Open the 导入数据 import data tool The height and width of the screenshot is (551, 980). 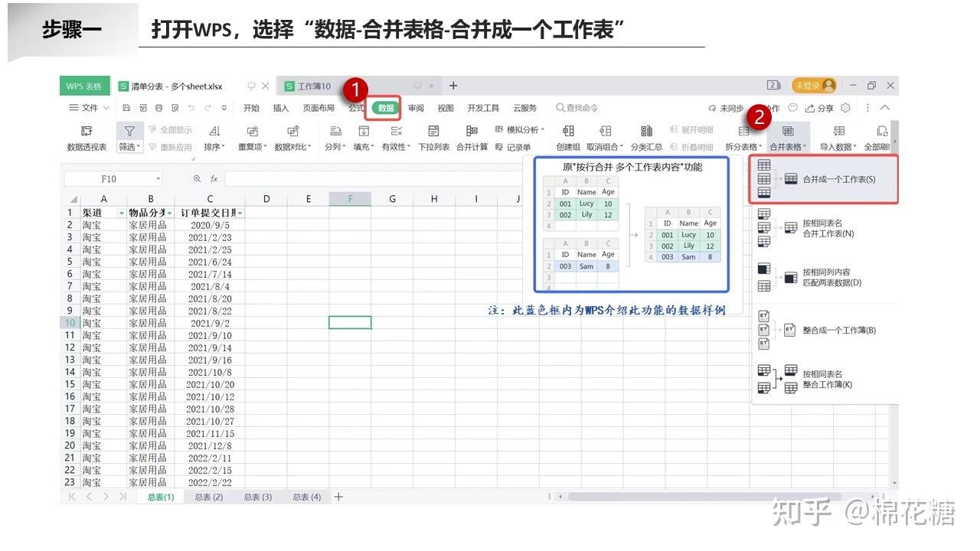click(x=838, y=138)
